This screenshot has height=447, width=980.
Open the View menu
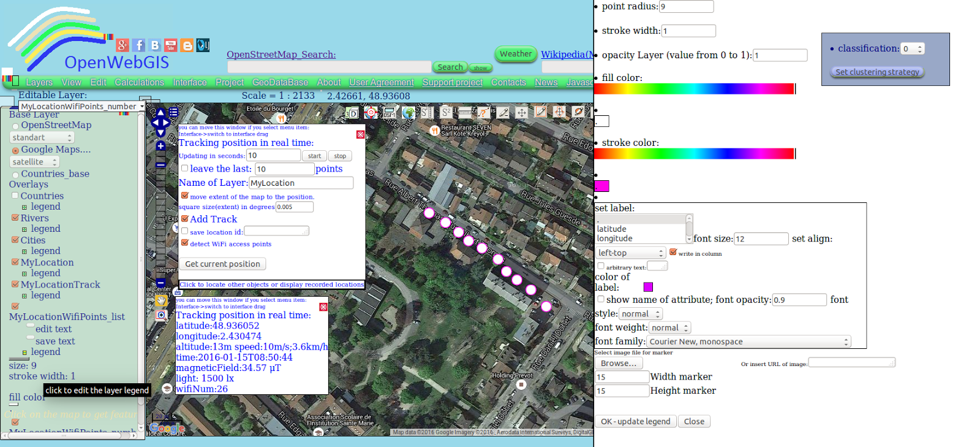click(x=71, y=82)
